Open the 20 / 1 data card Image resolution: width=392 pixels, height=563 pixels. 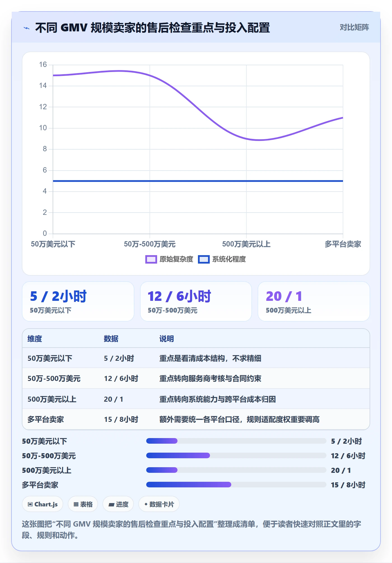314,301
